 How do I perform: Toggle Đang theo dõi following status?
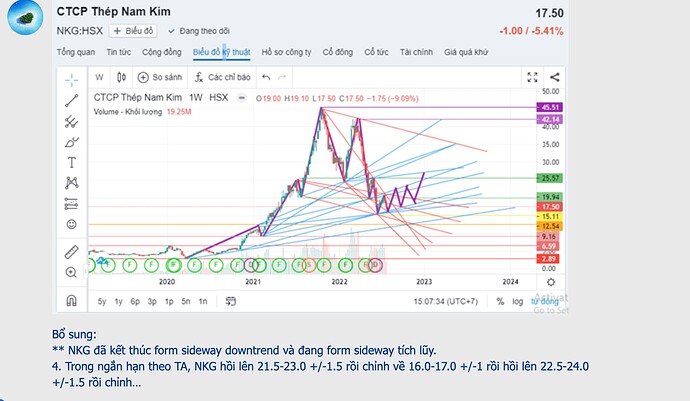[199, 31]
